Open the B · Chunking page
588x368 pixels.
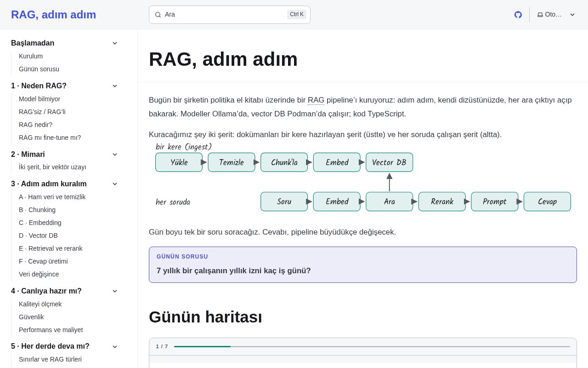[37, 210]
